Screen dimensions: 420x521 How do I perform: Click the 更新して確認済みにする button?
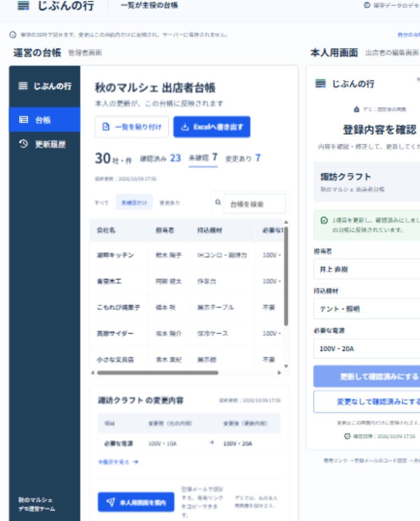click(x=367, y=376)
